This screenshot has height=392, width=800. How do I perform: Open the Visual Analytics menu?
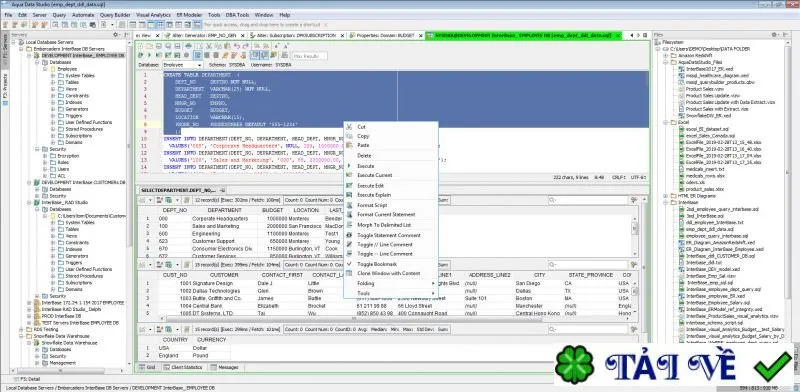tap(154, 15)
